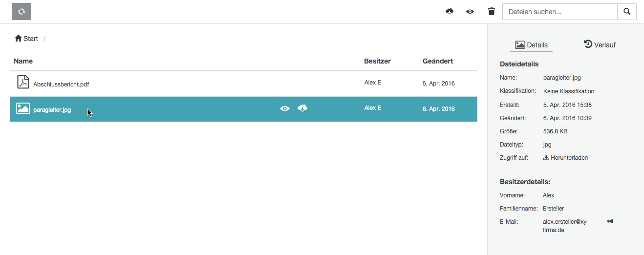Switch to the Verlauf tab

click(600, 44)
